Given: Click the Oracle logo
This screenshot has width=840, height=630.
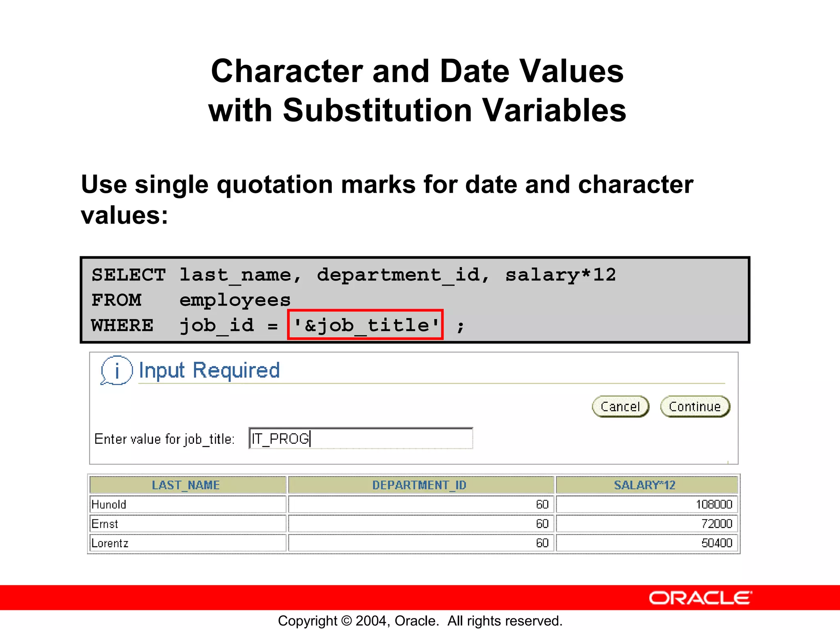Looking at the screenshot, I should (700, 598).
